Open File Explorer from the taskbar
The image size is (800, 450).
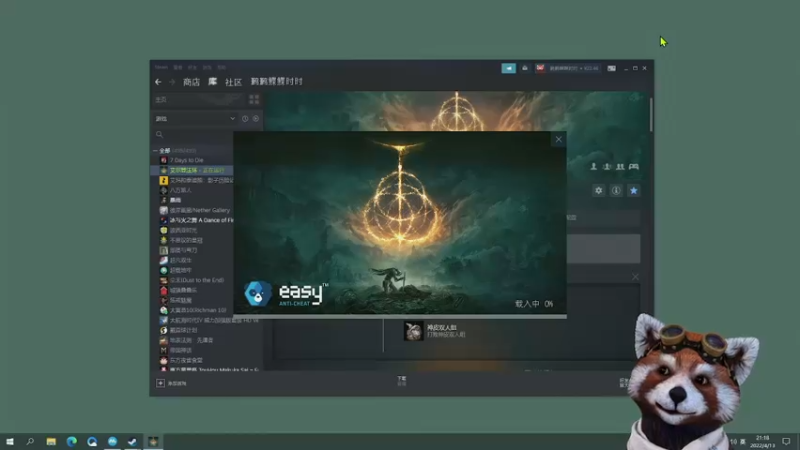[x=51, y=441]
